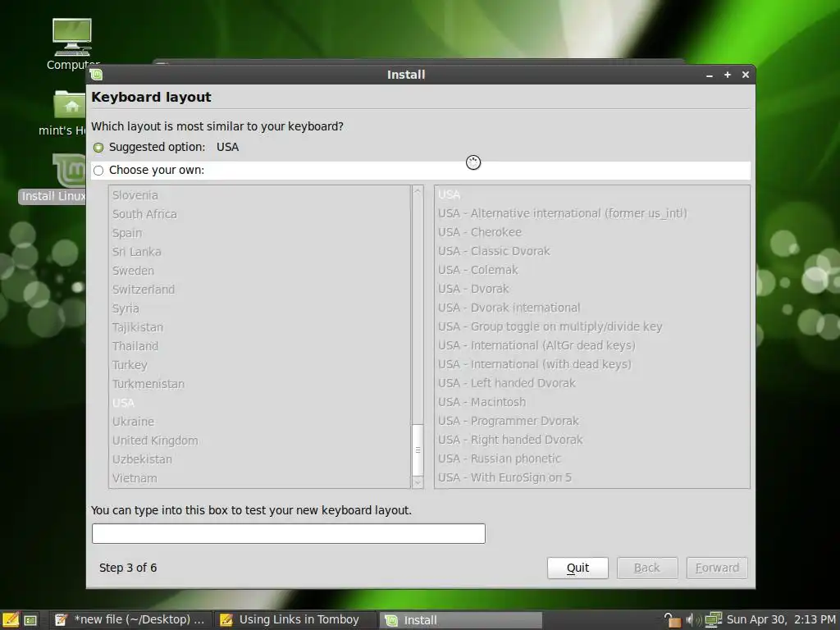This screenshot has height=630, width=840.
Task: Select USA - Macintosh variant
Action: 592,402
